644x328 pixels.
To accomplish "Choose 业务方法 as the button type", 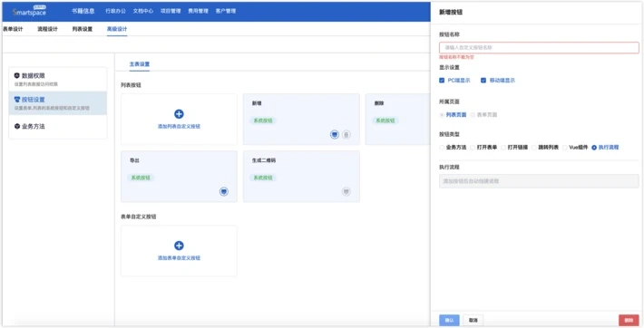I will (x=442, y=148).
